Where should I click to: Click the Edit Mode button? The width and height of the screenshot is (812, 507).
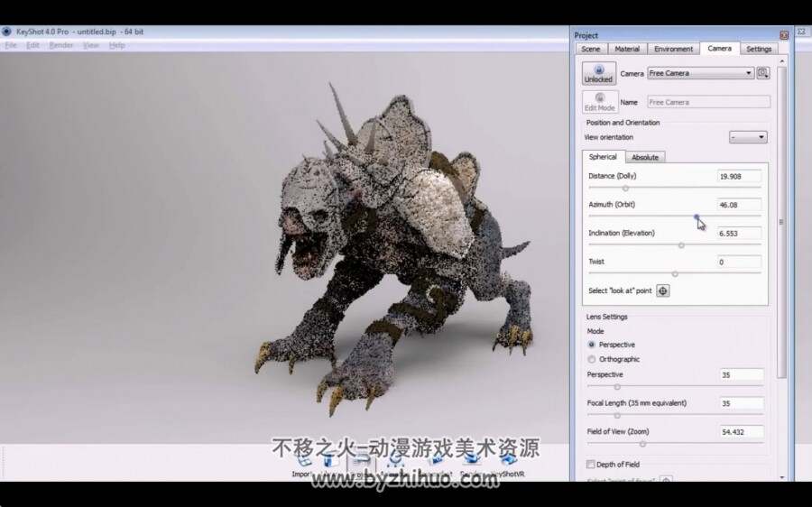[x=600, y=102]
